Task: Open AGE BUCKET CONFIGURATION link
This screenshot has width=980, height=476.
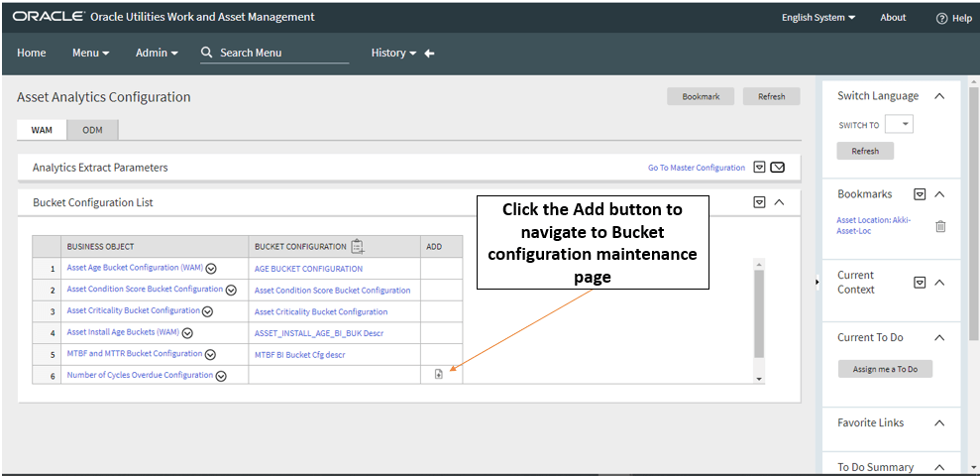Action: click(308, 269)
